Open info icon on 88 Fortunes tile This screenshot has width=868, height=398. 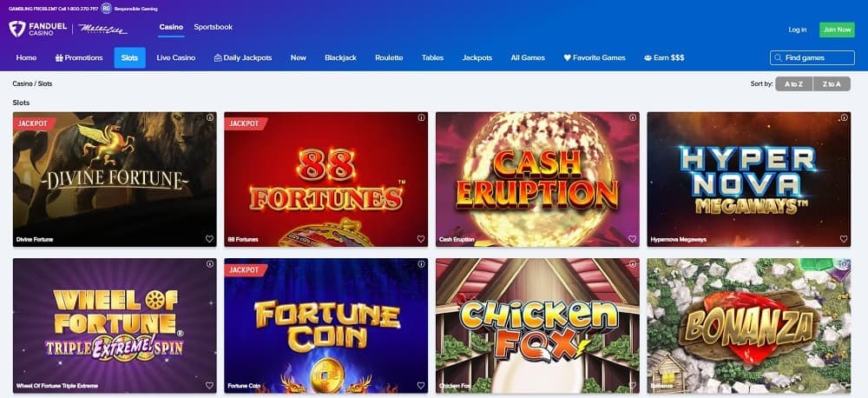421,117
